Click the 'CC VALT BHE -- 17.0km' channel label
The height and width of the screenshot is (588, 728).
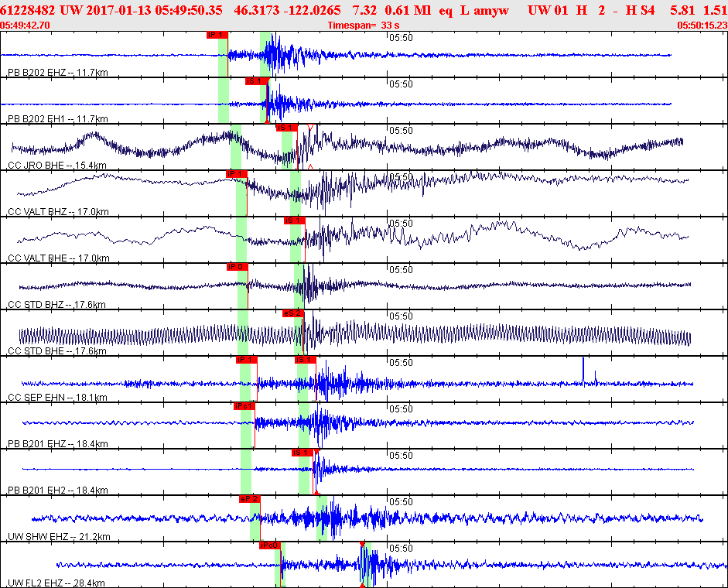point(59,258)
